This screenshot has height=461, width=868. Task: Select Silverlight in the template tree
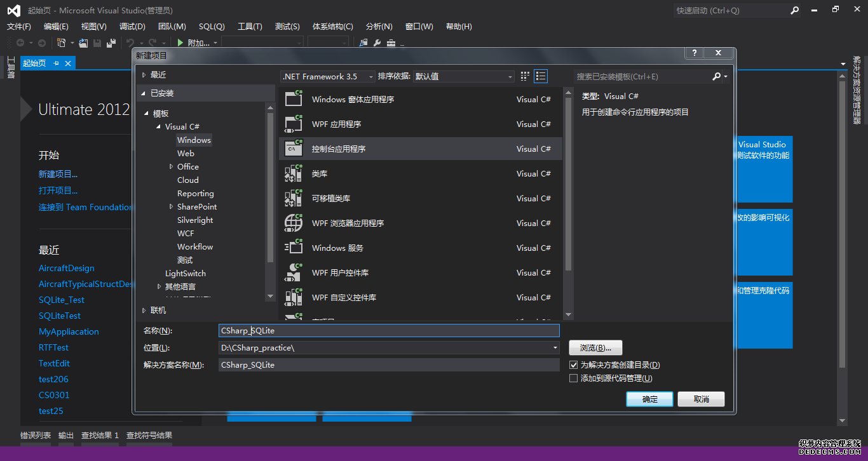click(x=195, y=220)
